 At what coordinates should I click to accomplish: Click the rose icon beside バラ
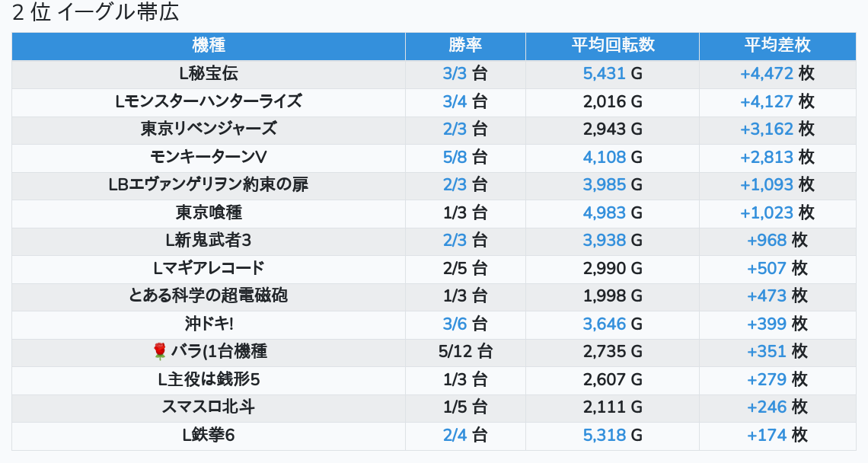tap(159, 351)
